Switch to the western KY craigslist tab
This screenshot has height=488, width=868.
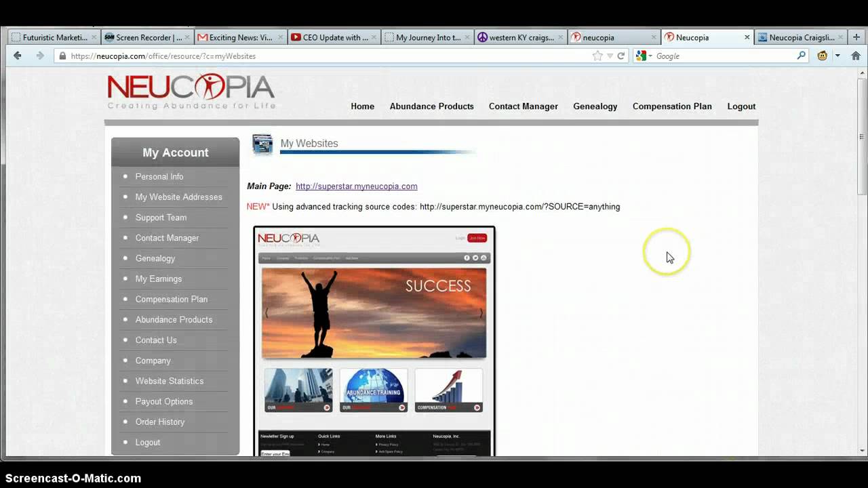pyautogui.click(x=521, y=37)
